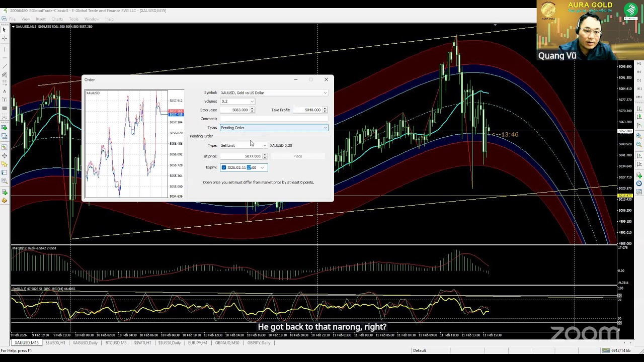
Task: Open the Window menu
Action: pos(92,19)
